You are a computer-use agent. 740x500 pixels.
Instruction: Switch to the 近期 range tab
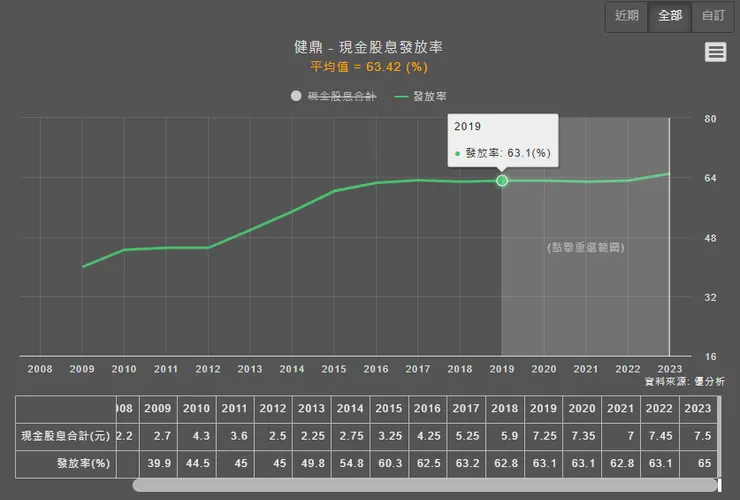click(627, 16)
